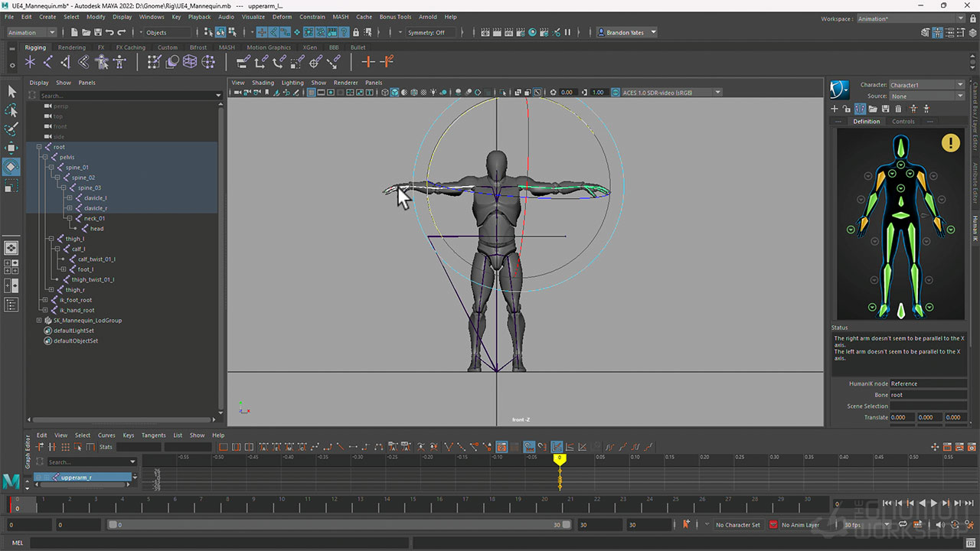The height and width of the screenshot is (551, 980).
Task: Open the Deform menu
Action: click(282, 17)
